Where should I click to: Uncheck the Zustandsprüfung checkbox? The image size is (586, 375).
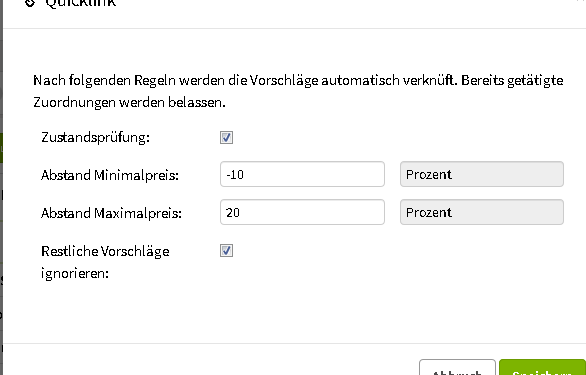click(226, 137)
